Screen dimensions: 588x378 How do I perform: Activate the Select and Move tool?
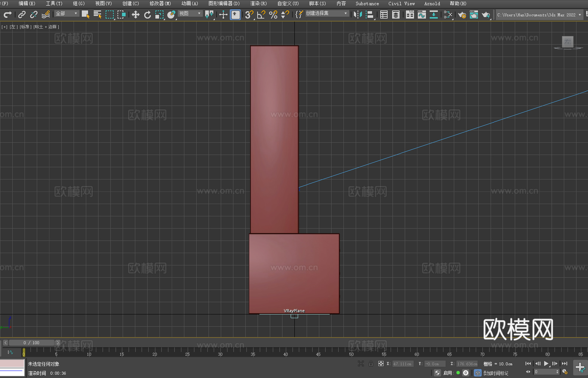click(136, 14)
